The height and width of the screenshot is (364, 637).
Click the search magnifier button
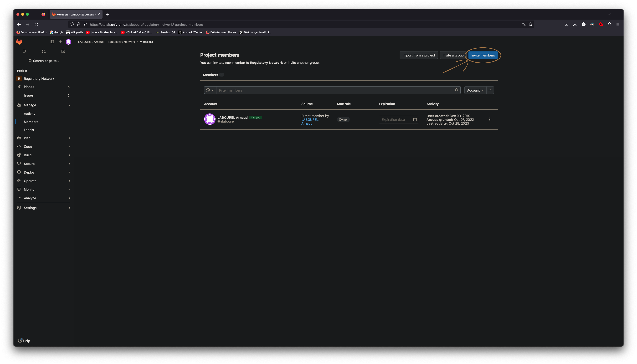[x=457, y=90]
